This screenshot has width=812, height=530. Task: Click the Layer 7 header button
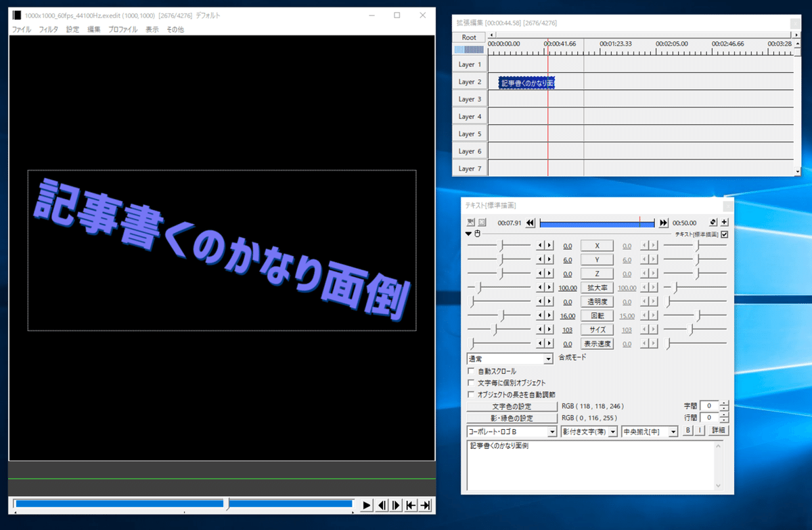pyautogui.click(x=470, y=169)
